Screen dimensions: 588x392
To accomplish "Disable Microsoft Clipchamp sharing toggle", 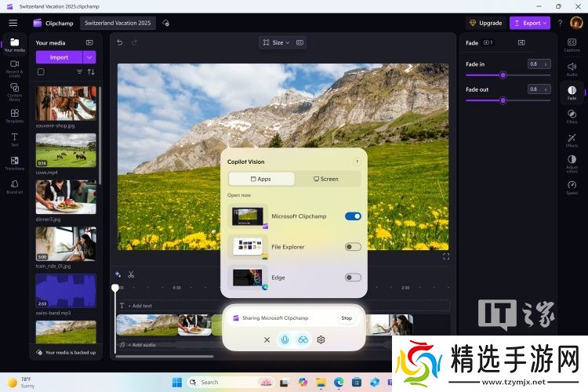I will [x=353, y=216].
